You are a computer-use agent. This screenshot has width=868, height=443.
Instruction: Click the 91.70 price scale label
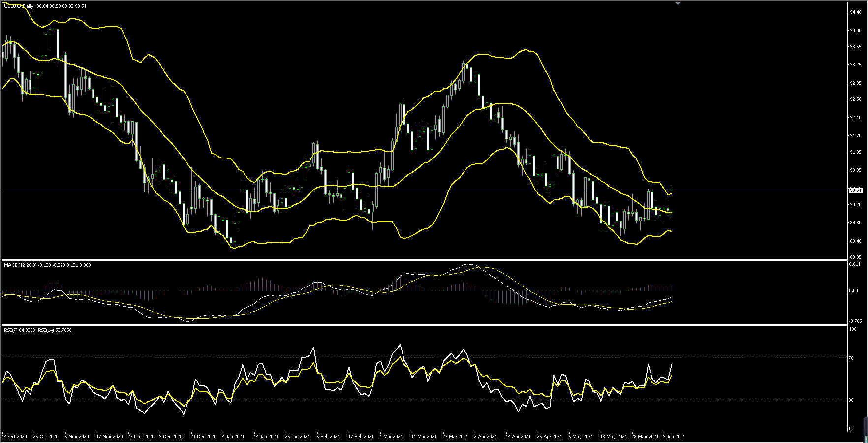point(855,136)
